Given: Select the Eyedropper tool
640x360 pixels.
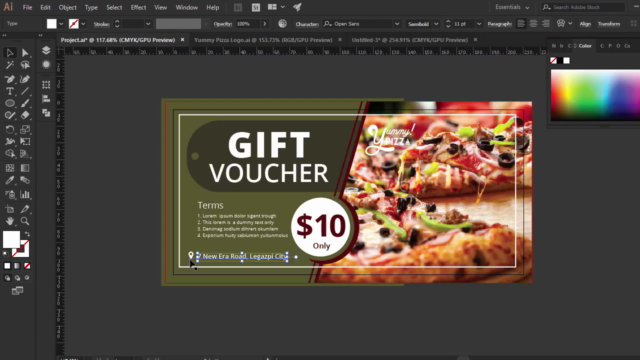Looking at the screenshot, I should 10,180.
